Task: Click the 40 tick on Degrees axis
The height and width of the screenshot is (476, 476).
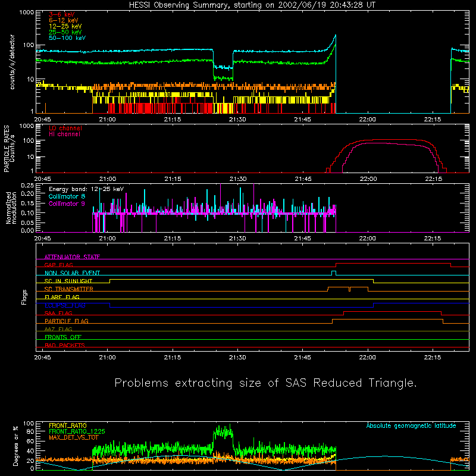Action: point(30,451)
